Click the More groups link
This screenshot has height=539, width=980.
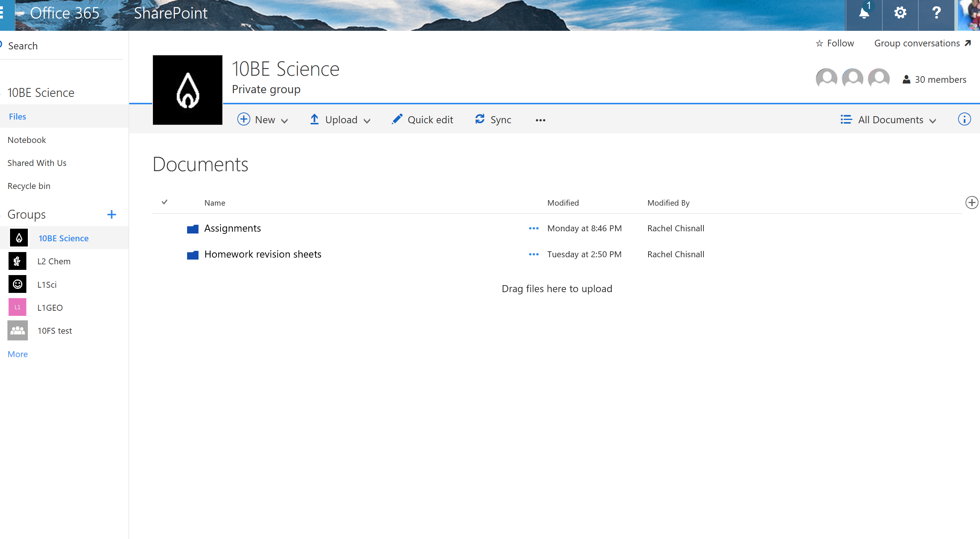[x=17, y=354]
